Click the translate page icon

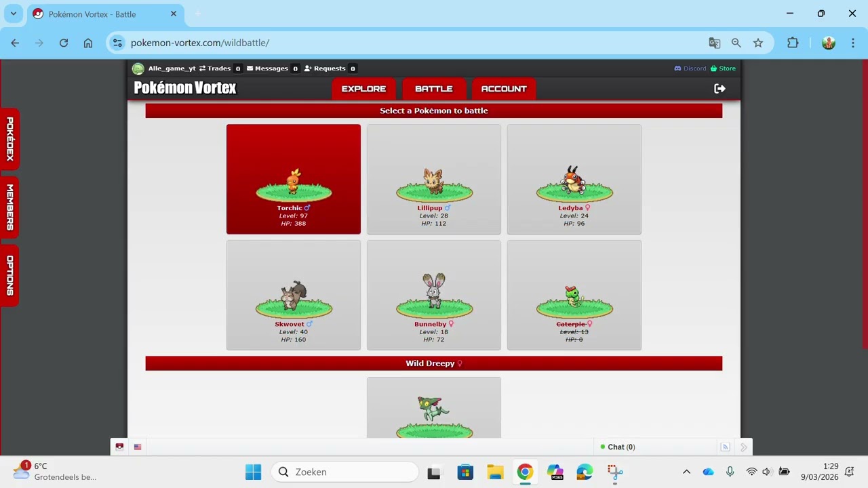pyautogui.click(x=715, y=43)
